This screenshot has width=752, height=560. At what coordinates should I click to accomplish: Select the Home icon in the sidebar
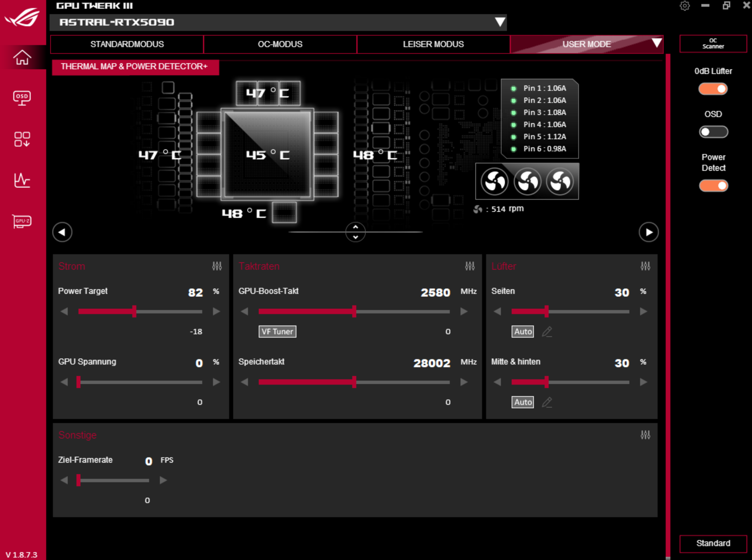[22, 57]
